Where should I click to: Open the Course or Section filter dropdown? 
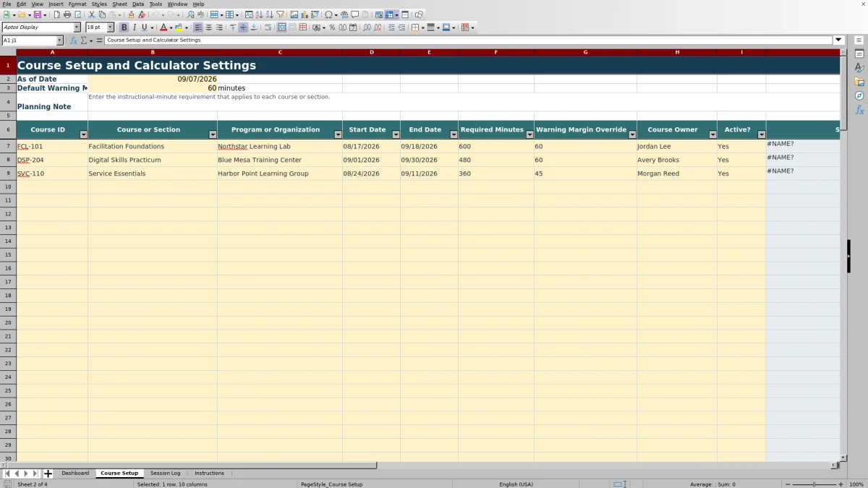point(213,134)
